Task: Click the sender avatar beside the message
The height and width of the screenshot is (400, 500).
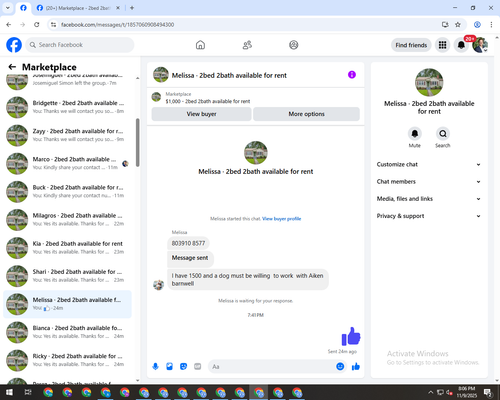Action: pos(158,285)
